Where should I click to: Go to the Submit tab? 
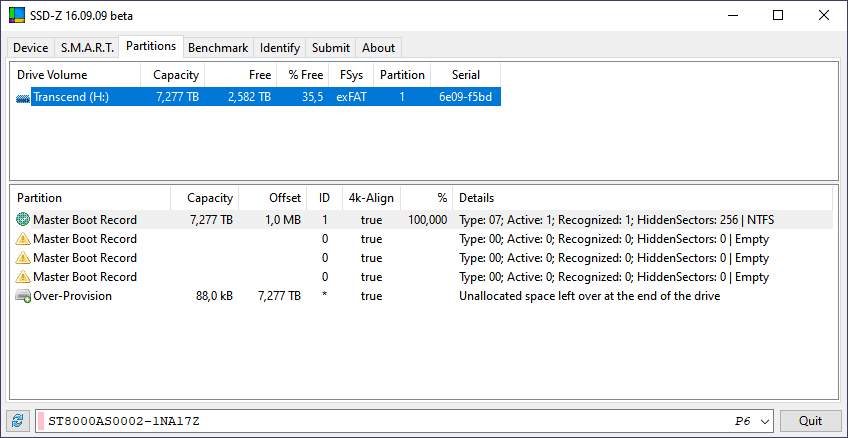(x=331, y=47)
